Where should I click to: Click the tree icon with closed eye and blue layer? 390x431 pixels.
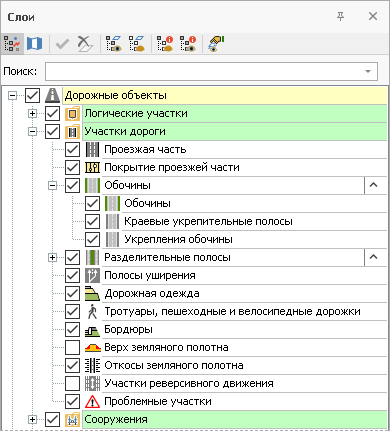click(137, 44)
